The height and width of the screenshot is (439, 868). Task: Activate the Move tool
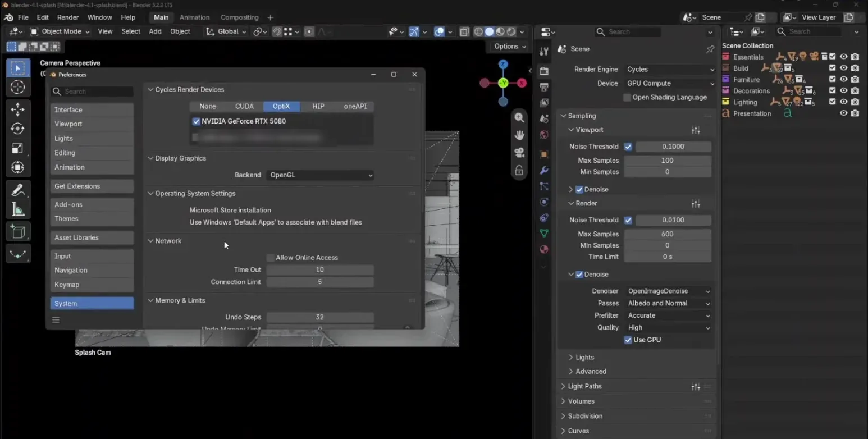pyautogui.click(x=18, y=109)
